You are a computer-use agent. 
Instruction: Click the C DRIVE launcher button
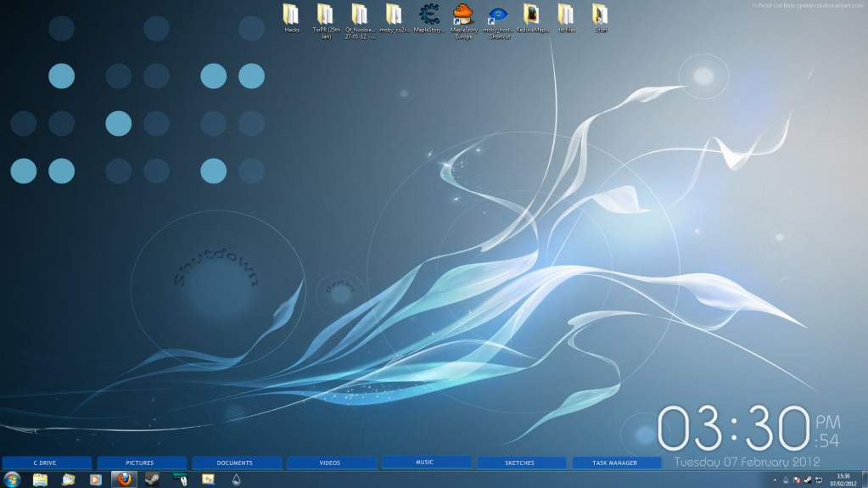[46, 463]
